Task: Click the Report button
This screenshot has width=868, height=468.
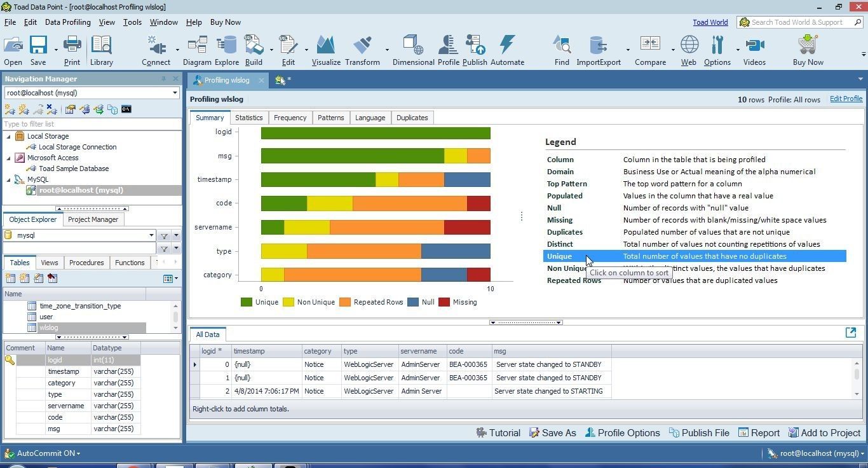Action: click(x=759, y=433)
